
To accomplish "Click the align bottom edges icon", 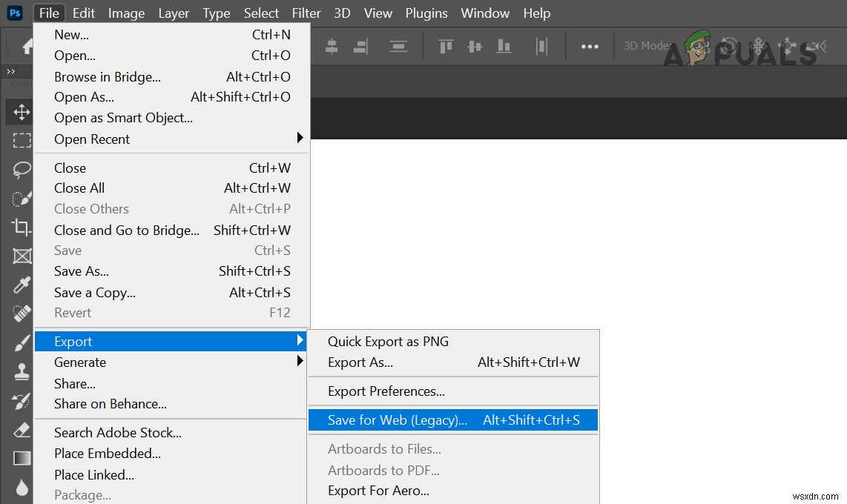I will [504, 47].
